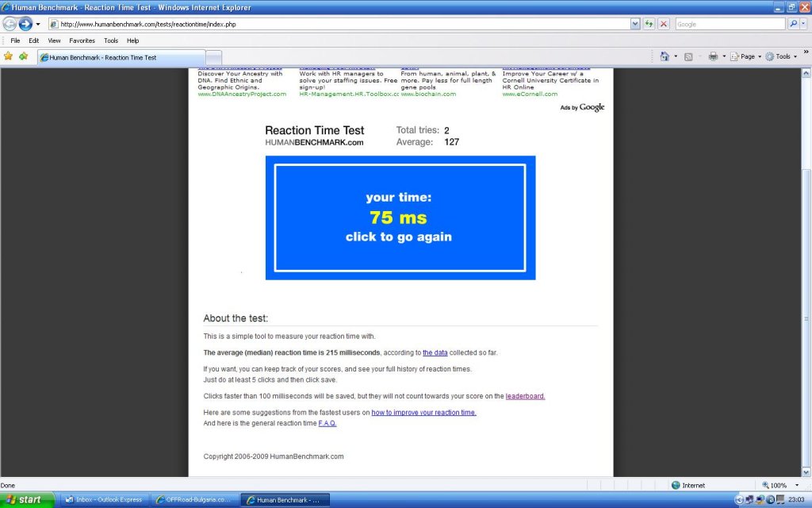Click the address bar URL field

pyautogui.click(x=339, y=24)
